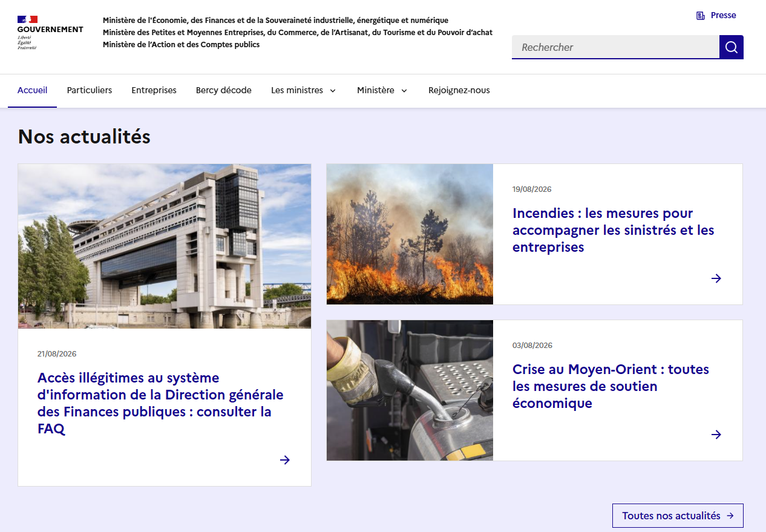Screen dimensions: 766x532
Task: Open the Particuliers menu item
Action: coord(90,90)
